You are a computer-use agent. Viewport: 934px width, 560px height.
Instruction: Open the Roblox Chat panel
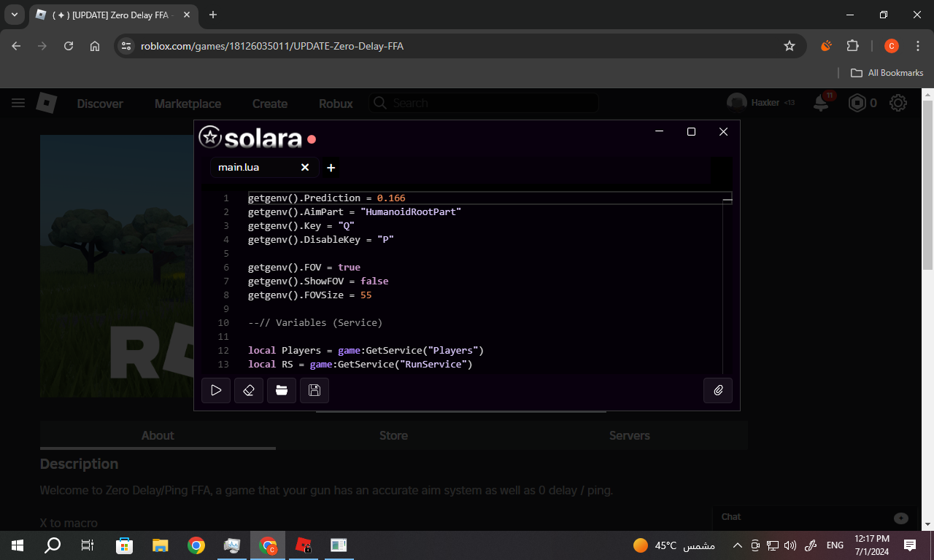click(814, 518)
